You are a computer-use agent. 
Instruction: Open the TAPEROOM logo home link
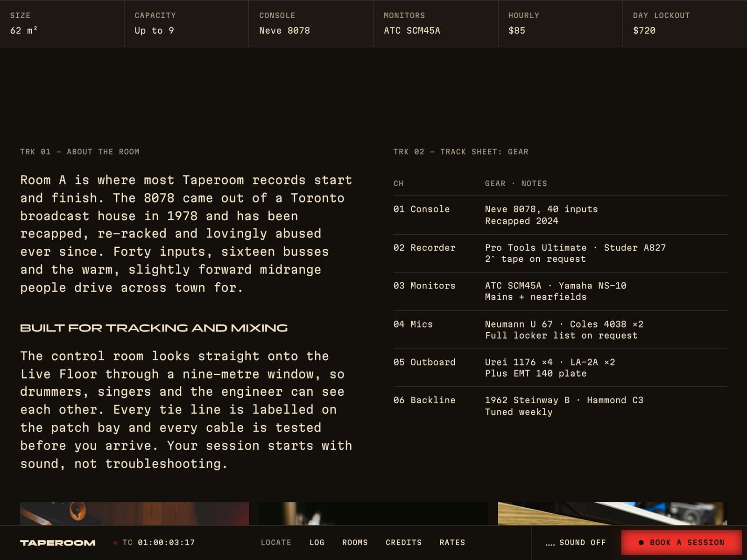click(58, 543)
